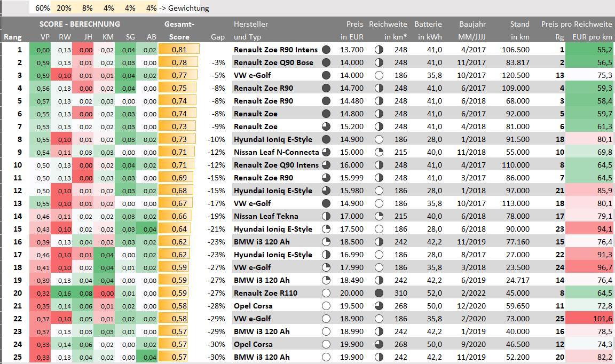Select the Gap cell '-28%'
This screenshot has width=615, height=364.
(x=217, y=306)
